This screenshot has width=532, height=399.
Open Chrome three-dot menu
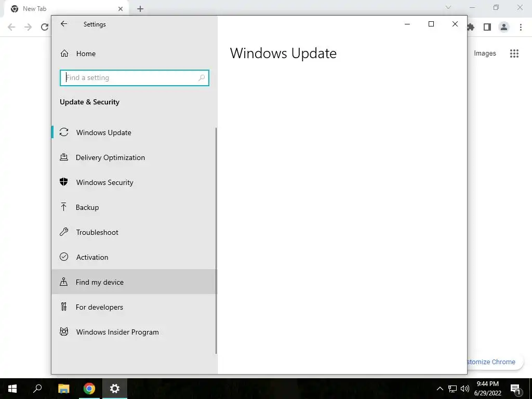[x=521, y=27]
